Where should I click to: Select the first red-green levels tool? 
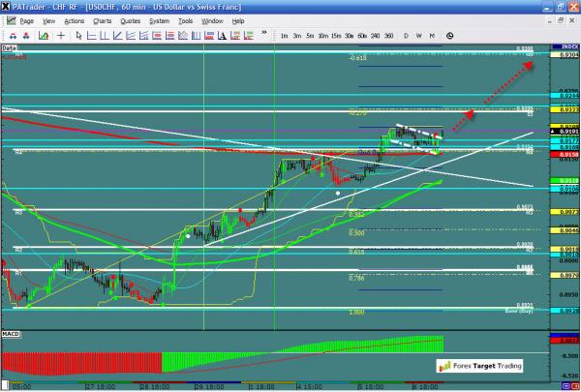point(235,36)
